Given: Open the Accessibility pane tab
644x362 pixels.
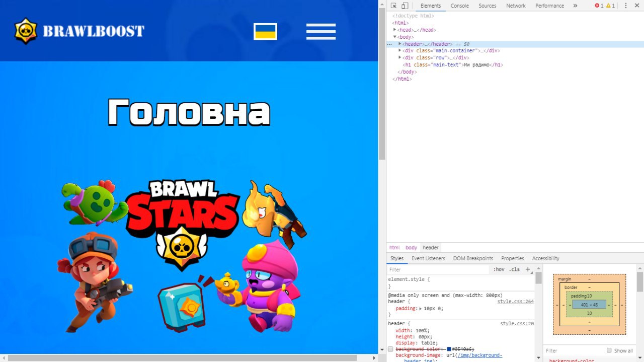Looking at the screenshot, I should pyautogui.click(x=545, y=258).
